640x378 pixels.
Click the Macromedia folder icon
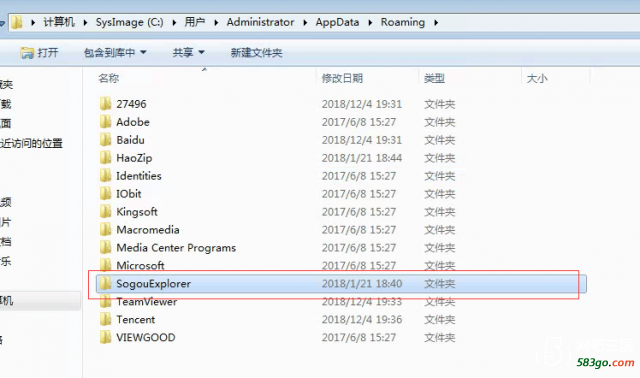(x=105, y=229)
